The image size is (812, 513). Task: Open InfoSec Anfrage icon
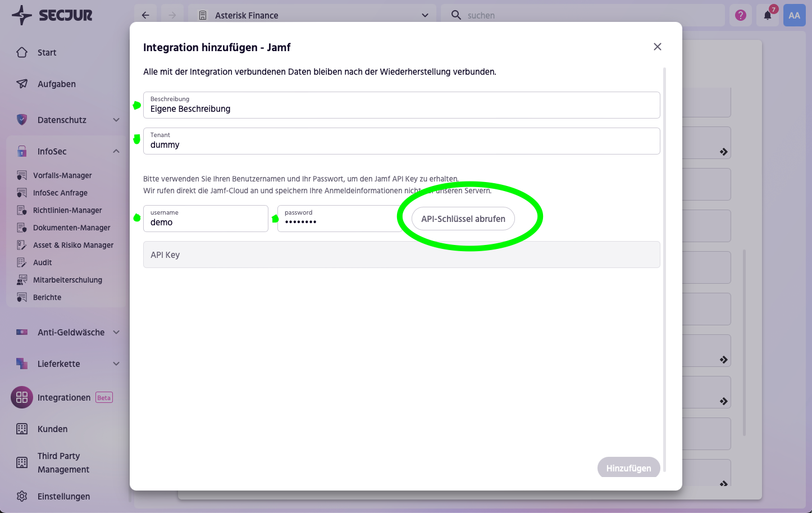[x=22, y=193]
